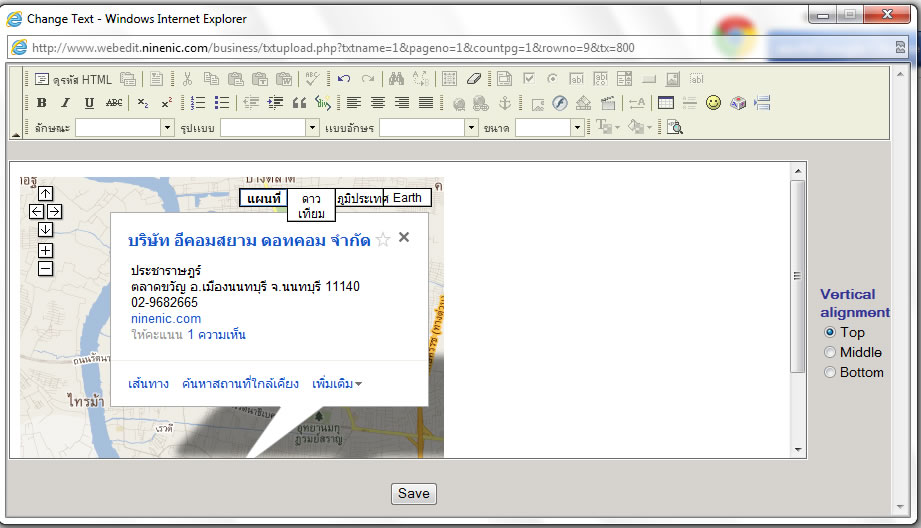Click Paste as plain text icon
This screenshot has height=528, width=921.
260,79
